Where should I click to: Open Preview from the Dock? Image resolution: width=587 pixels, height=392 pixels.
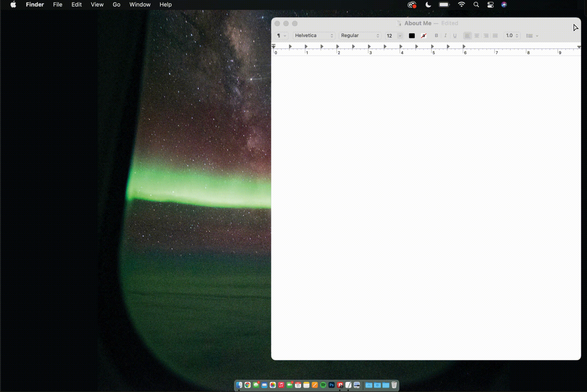point(357,385)
